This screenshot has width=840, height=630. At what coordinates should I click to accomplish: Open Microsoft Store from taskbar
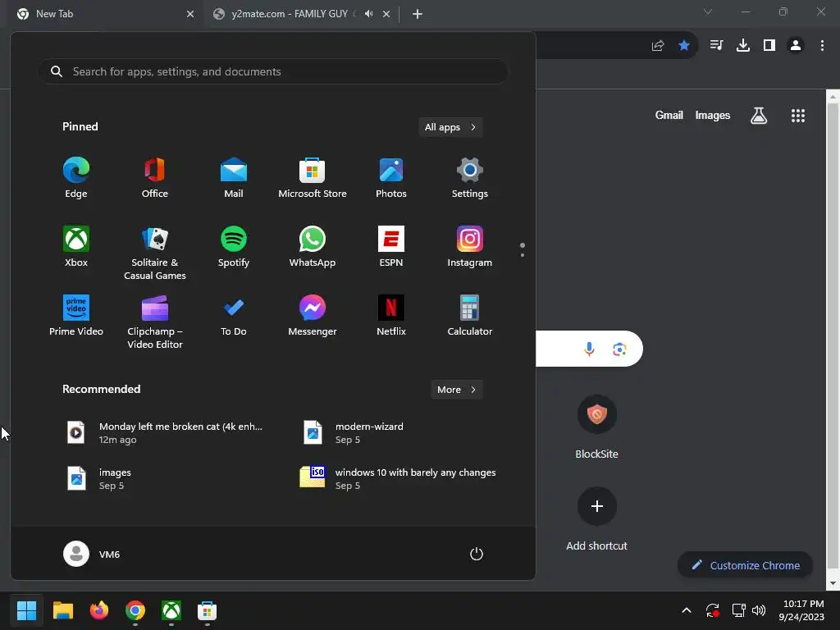click(207, 610)
